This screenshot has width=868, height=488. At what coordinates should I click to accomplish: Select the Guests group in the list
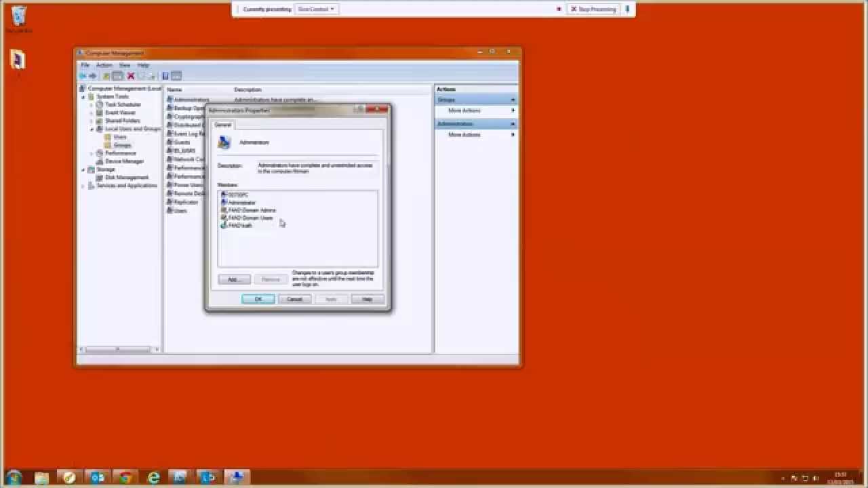point(179,142)
